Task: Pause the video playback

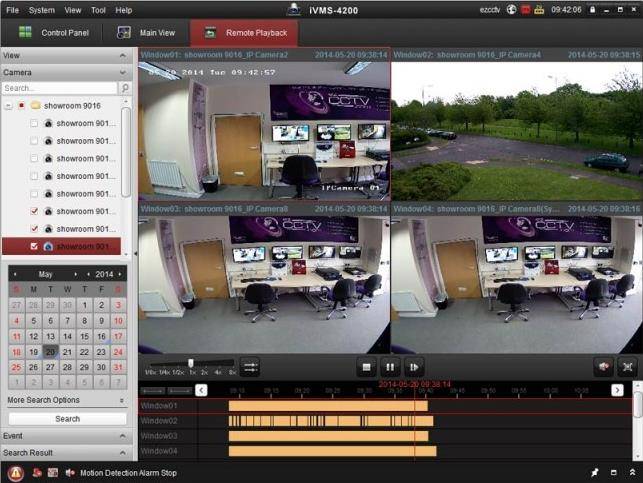Action: click(x=390, y=367)
